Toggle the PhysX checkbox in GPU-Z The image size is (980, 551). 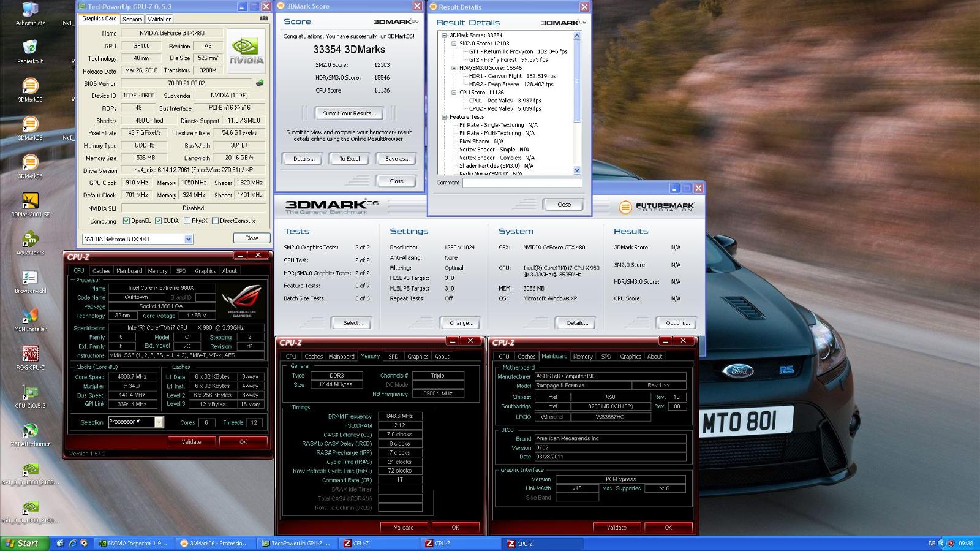[187, 221]
